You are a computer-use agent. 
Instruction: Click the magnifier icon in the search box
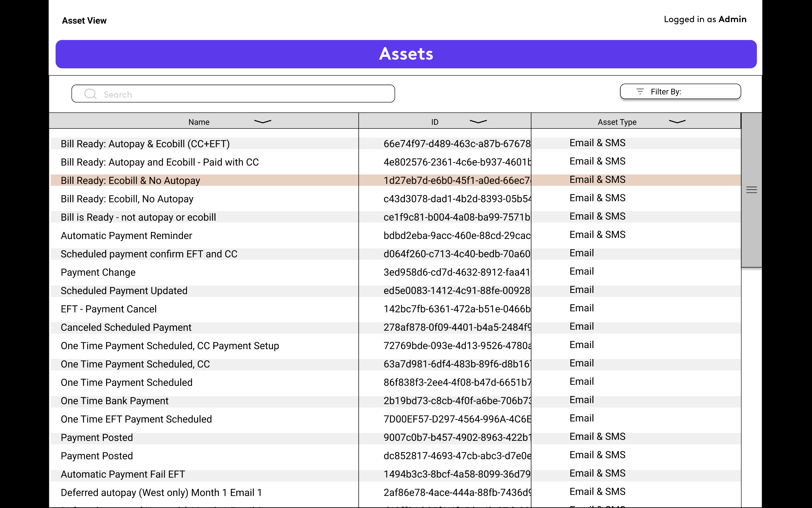pos(90,94)
